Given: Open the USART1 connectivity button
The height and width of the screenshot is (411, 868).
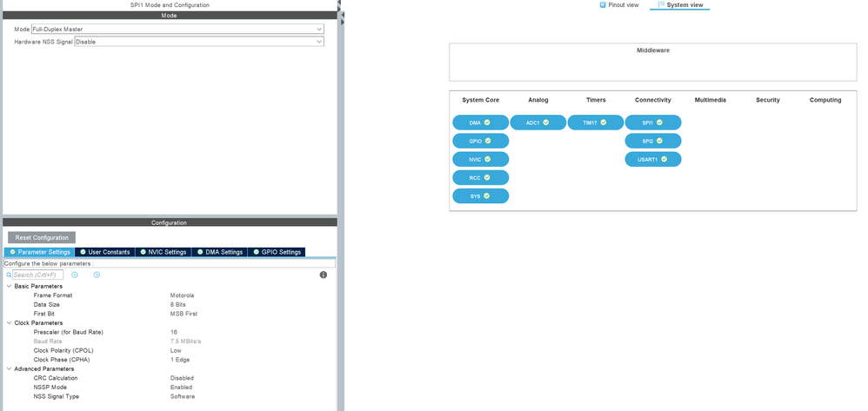Looking at the screenshot, I should (653, 159).
